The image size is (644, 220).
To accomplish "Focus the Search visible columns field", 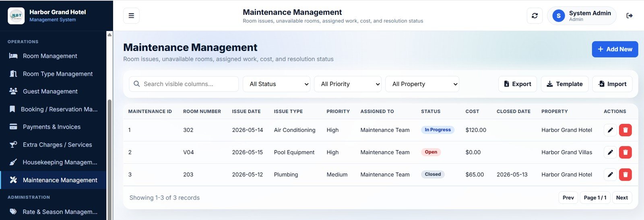I will tap(184, 84).
